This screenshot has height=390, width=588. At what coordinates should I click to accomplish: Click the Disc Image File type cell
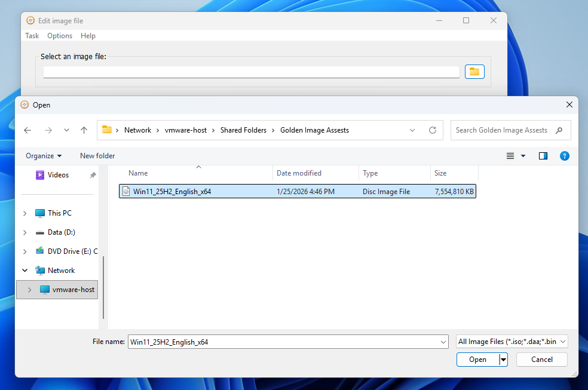[386, 192]
